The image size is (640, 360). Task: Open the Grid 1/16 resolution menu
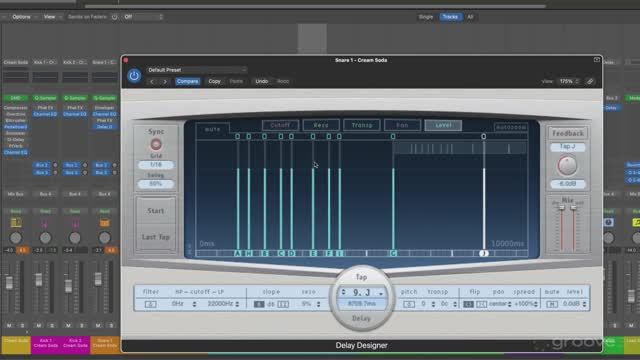[x=156, y=165]
